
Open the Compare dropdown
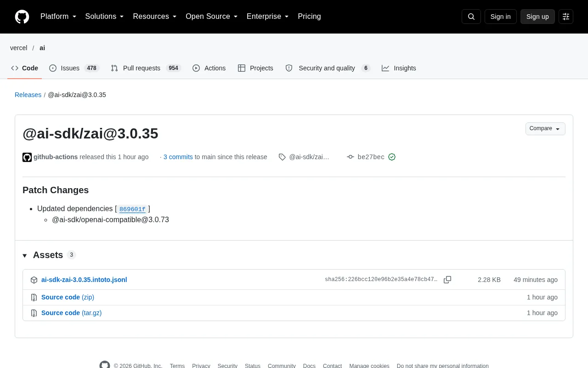(x=545, y=129)
